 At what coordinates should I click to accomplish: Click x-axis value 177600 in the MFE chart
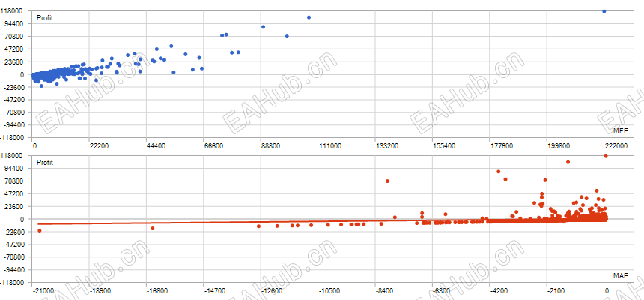pyautogui.click(x=501, y=146)
